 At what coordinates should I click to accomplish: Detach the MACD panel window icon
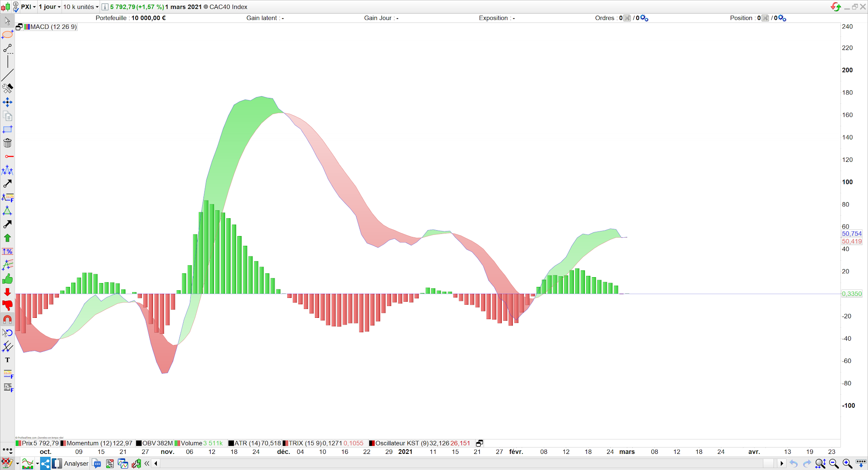coord(19,27)
